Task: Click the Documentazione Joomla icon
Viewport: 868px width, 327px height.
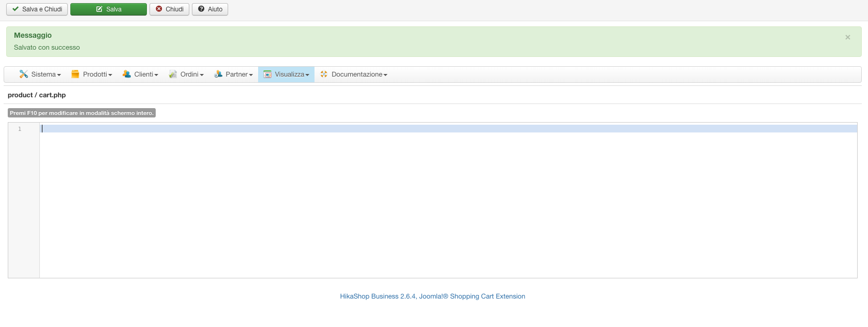Action: pos(324,74)
